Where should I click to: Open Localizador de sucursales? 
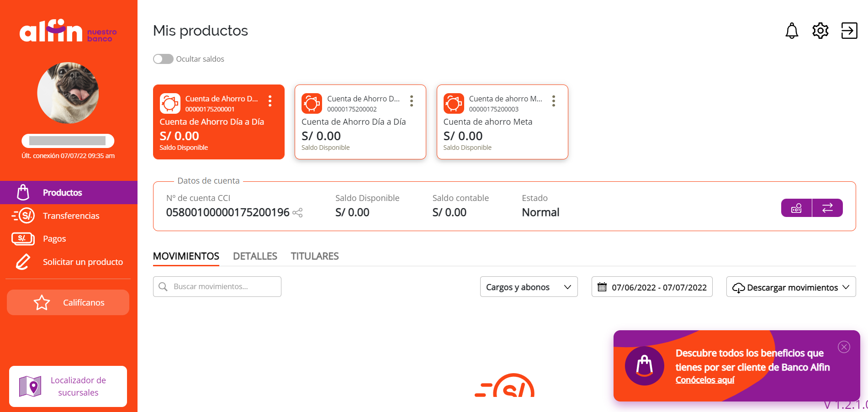(x=68, y=386)
